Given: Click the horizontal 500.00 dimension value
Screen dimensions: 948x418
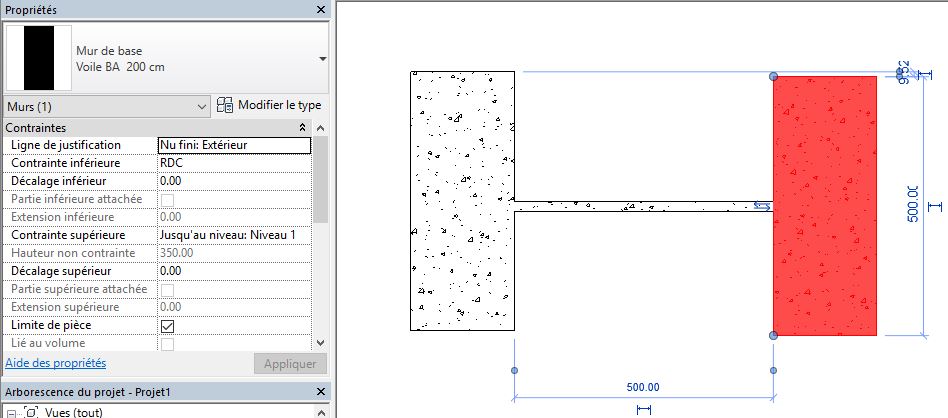Looking at the screenshot, I should (x=644, y=387).
